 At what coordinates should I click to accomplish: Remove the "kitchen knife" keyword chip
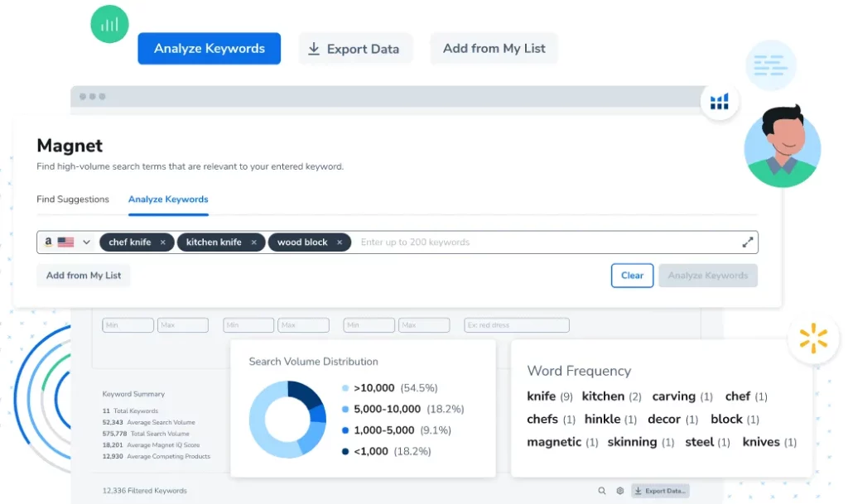click(x=253, y=242)
